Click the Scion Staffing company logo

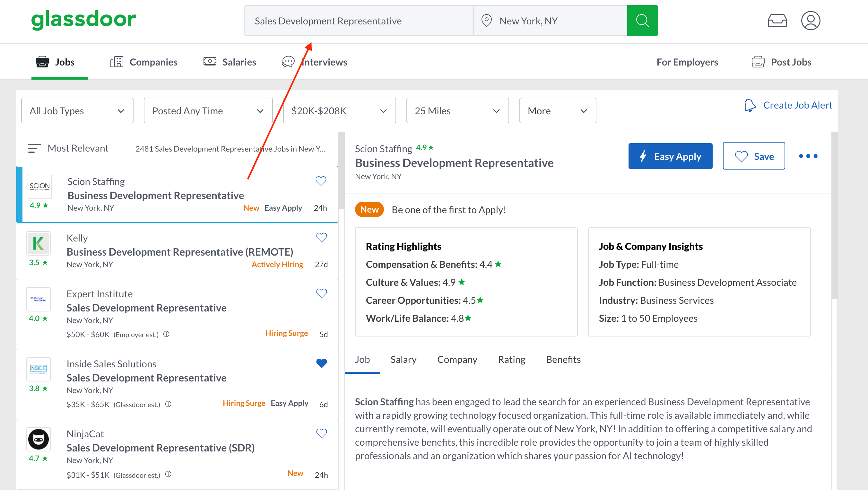(40, 186)
